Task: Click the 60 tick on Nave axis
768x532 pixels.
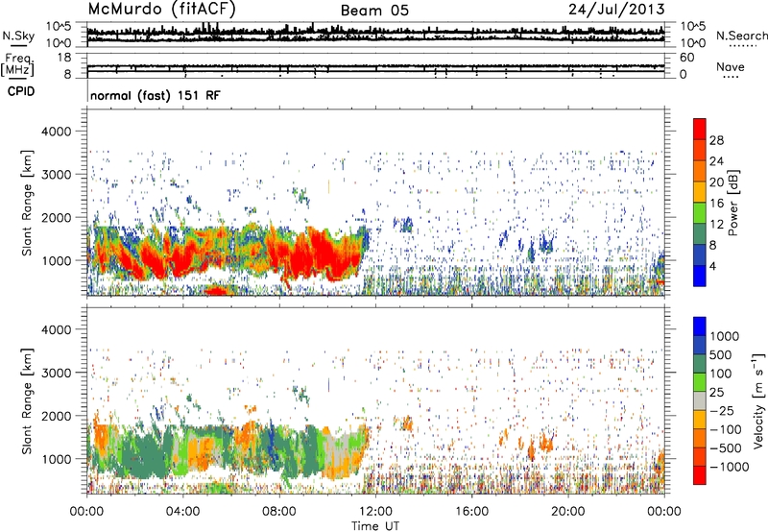Action: point(686,58)
